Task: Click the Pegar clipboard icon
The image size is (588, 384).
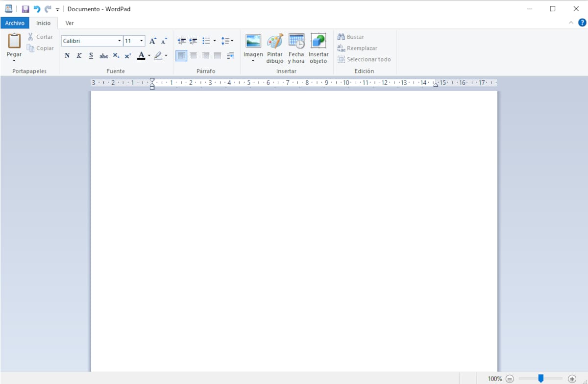Action: (x=14, y=41)
